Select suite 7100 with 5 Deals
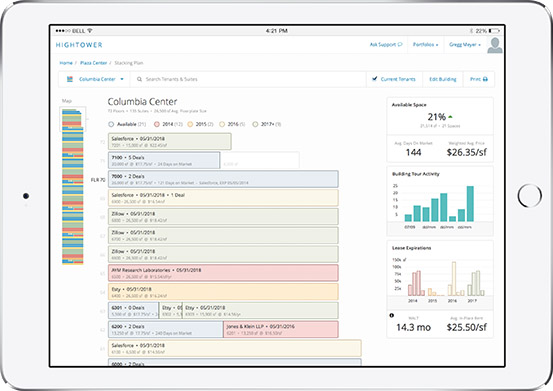Image resolution: width=553 pixels, height=391 pixels. (164, 160)
